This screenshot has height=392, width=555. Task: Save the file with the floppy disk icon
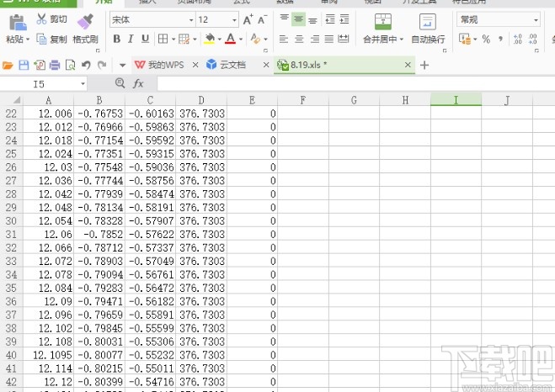tap(24, 65)
